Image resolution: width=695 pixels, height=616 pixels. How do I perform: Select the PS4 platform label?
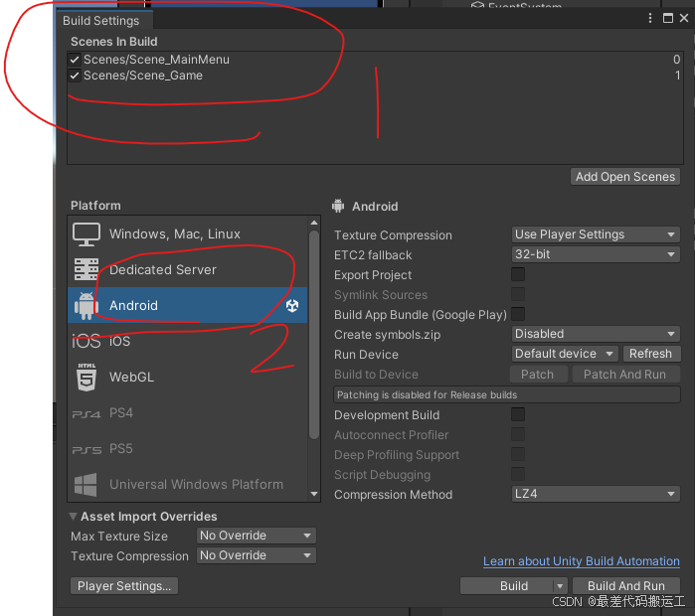121,413
